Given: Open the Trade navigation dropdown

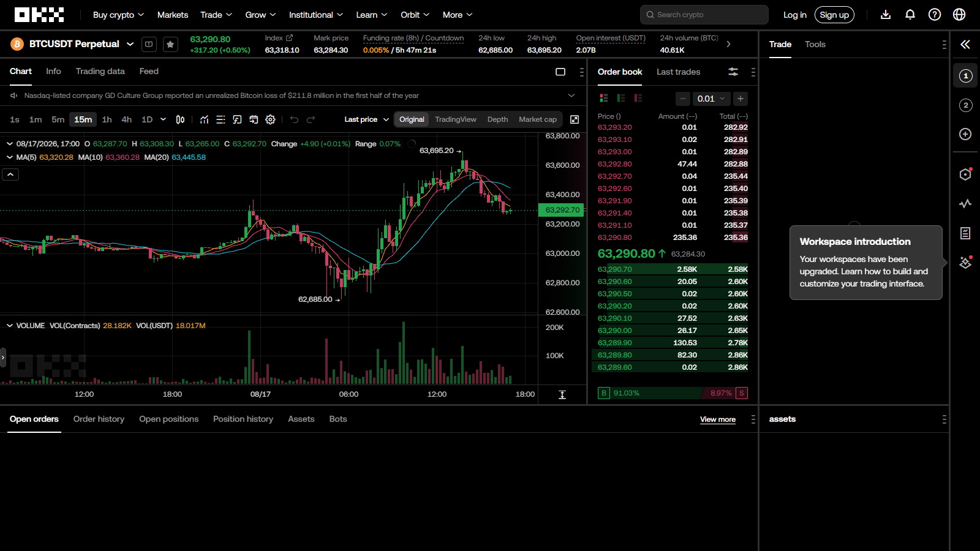Looking at the screenshot, I should pyautogui.click(x=216, y=15).
